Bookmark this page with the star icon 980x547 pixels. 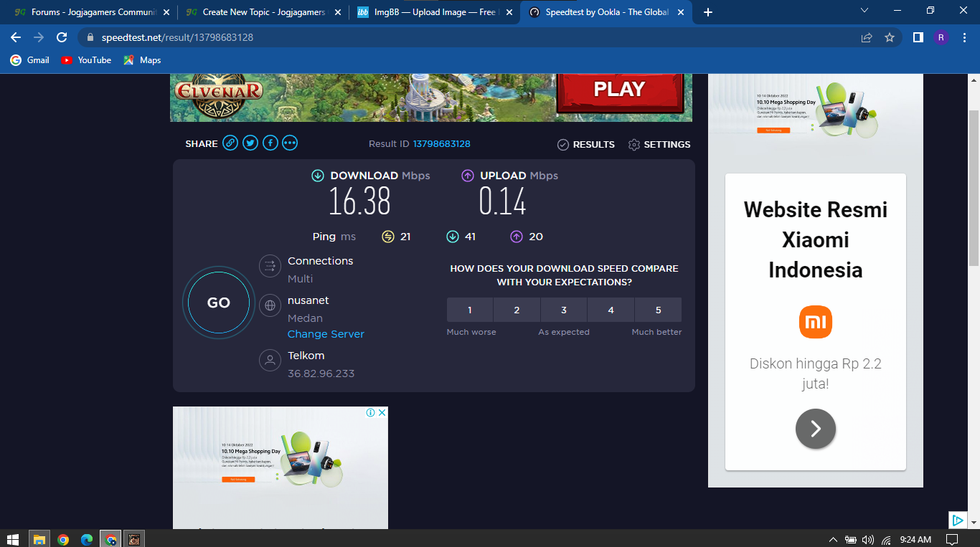pos(890,37)
